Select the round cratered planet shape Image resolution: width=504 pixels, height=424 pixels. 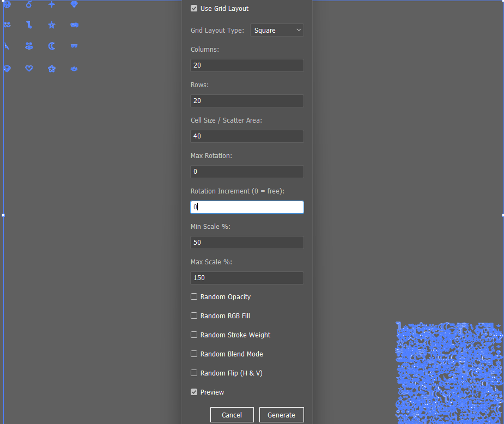click(7, 4)
